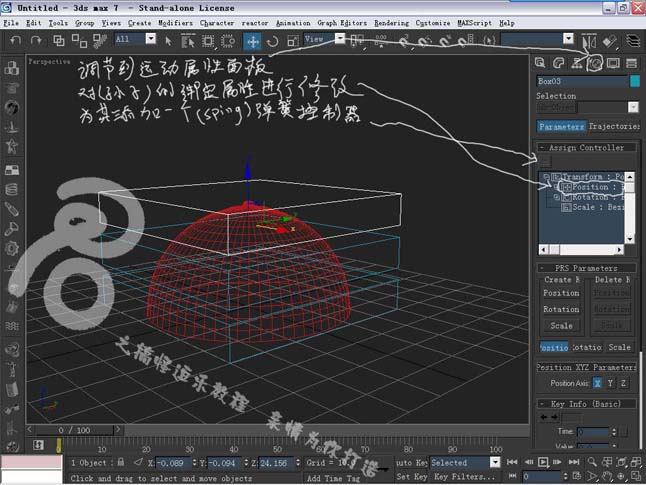
Task: Click the Zoom viewport navigation icon
Action: (x=592, y=462)
